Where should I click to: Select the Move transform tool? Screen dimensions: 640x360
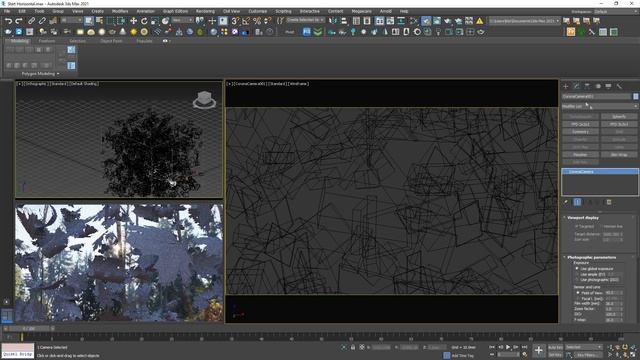pyautogui.click(x=133, y=21)
